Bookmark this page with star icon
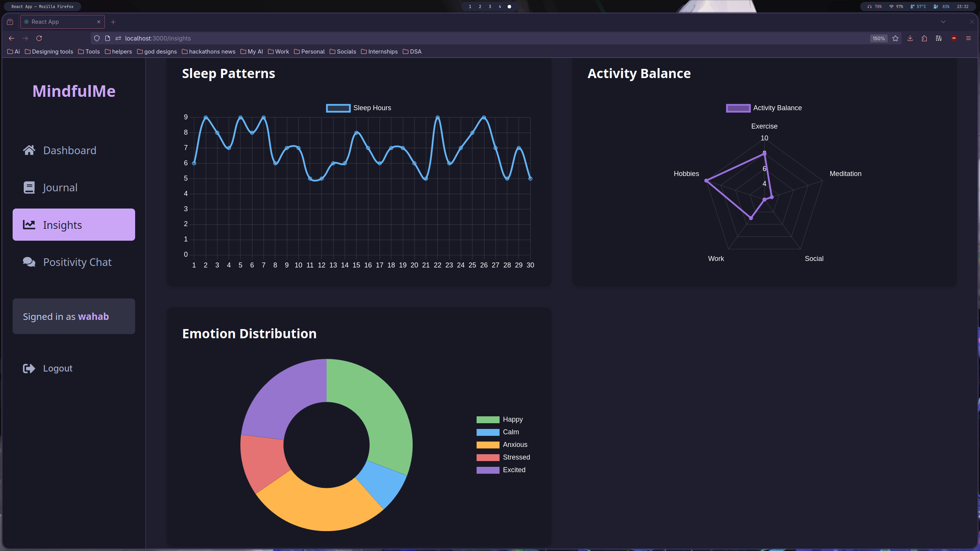Image resolution: width=980 pixels, height=551 pixels. [x=895, y=38]
